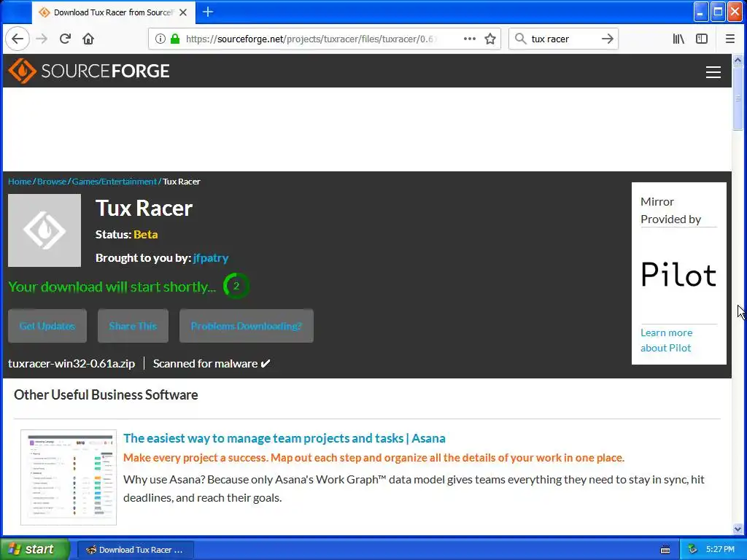Open the Windows start menu

click(x=35, y=549)
